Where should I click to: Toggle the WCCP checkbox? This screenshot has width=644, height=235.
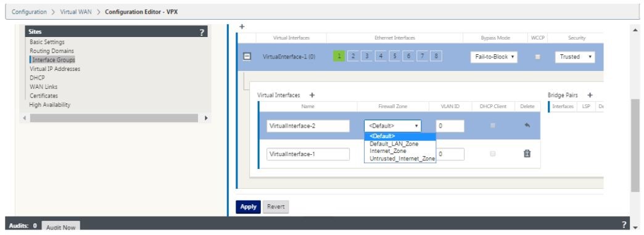pyautogui.click(x=537, y=57)
